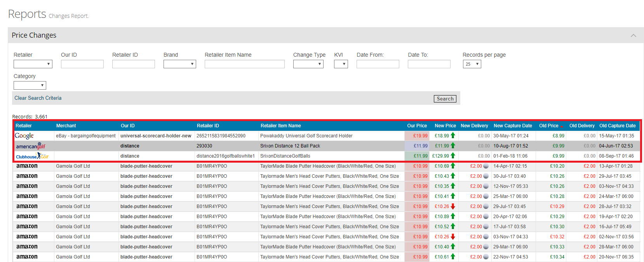This screenshot has height=262, width=644.
Task: Open the Retailer dropdown filter
Action: pos(33,64)
